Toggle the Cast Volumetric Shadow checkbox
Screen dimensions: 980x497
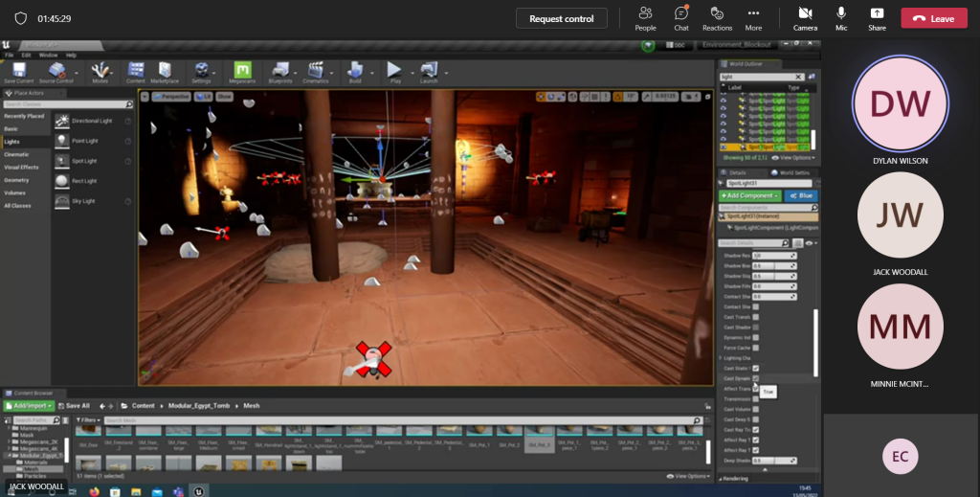click(756, 409)
